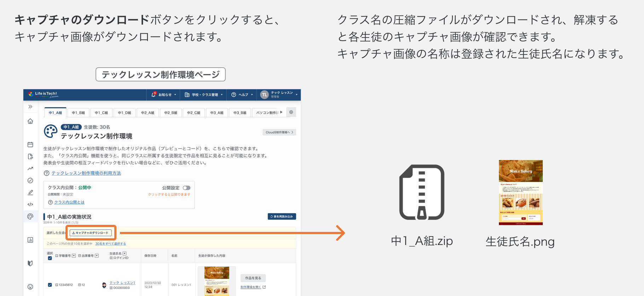Open the 生徒氏名 column dropdown arrow
This screenshot has width=644, height=296.
coord(125,254)
